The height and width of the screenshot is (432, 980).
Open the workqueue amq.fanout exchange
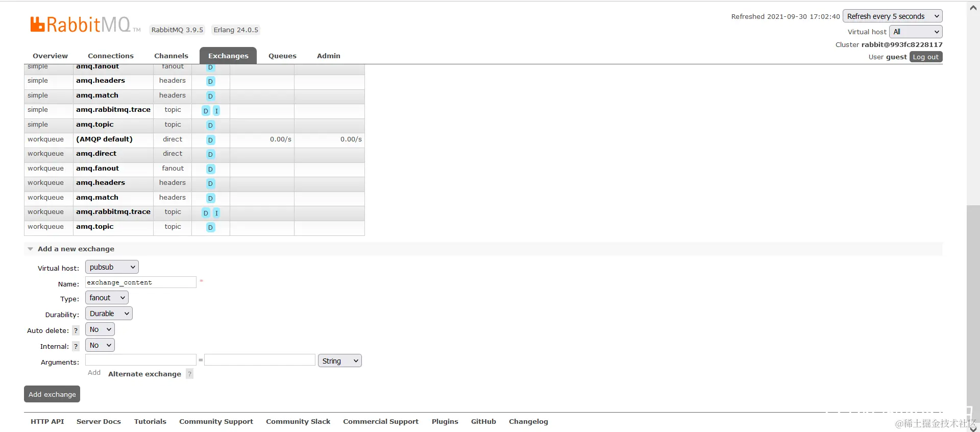97,168
